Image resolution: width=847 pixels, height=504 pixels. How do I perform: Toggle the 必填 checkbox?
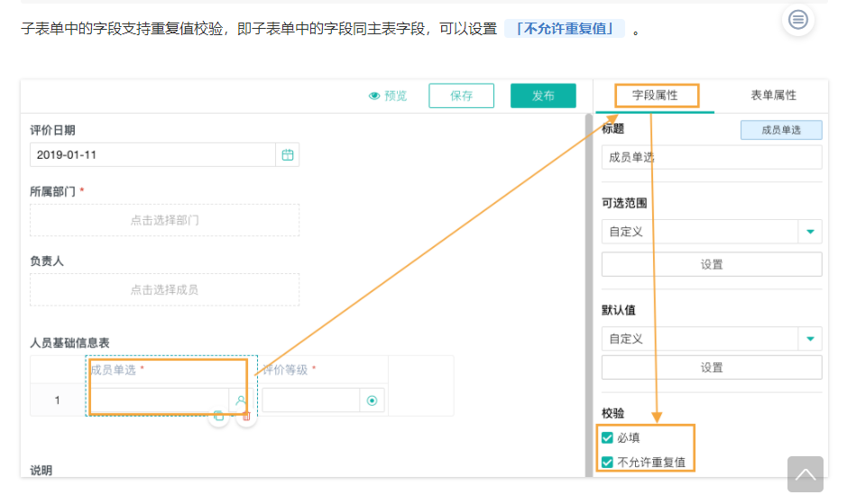click(x=608, y=438)
